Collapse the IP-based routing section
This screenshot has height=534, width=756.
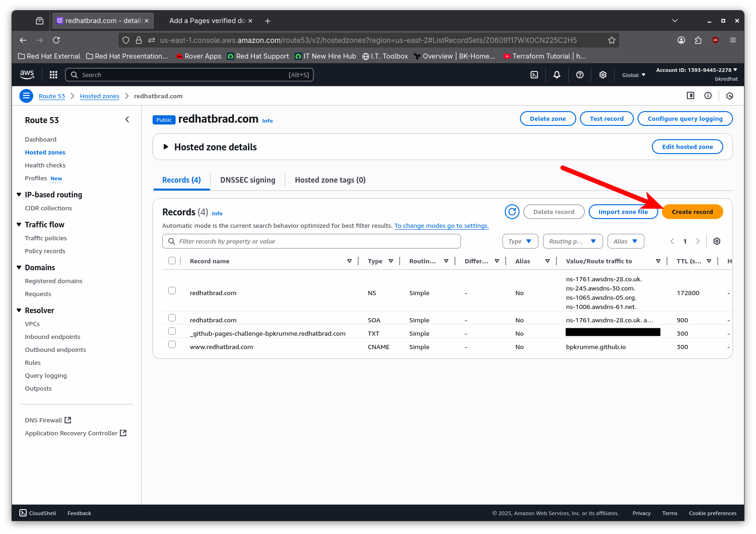pos(19,195)
